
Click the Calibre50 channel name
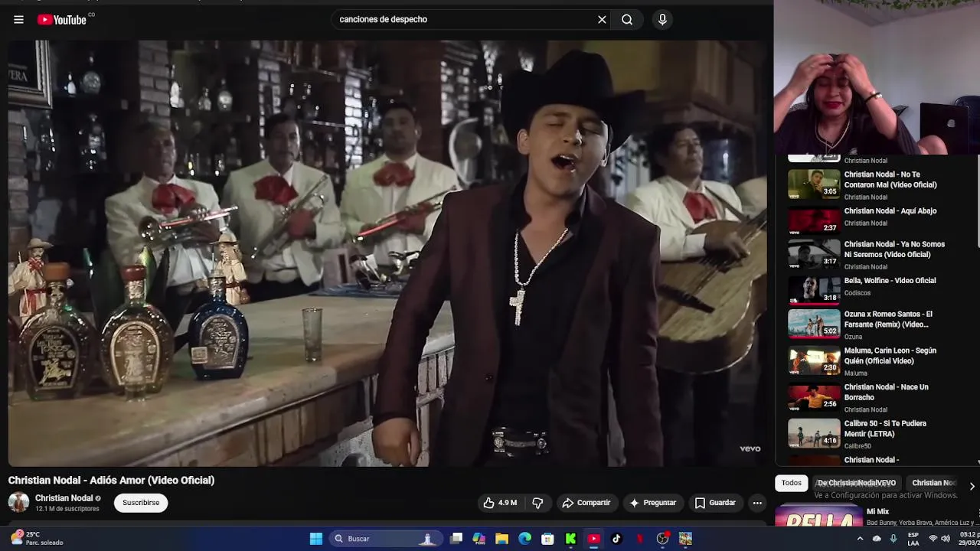pos(857,446)
